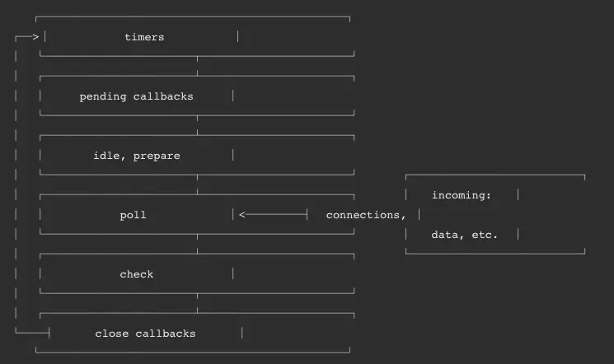614x364 pixels.
Task: Select the data, etc. text
Action: [465, 235]
